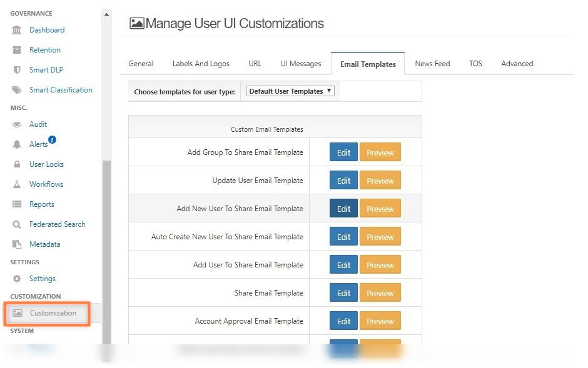Select the Advanced tab

pos(517,63)
